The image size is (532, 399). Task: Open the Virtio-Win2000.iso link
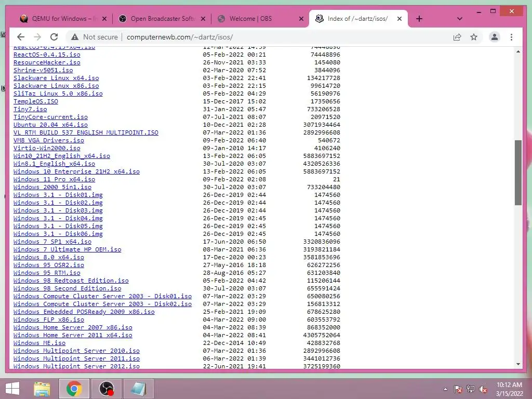[x=47, y=148]
